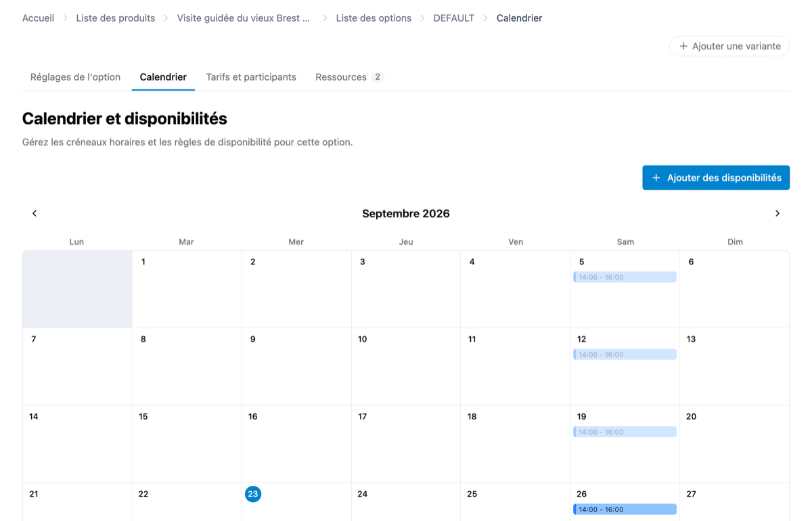Click the Calendrier et disponibilités heading

[x=125, y=118]
